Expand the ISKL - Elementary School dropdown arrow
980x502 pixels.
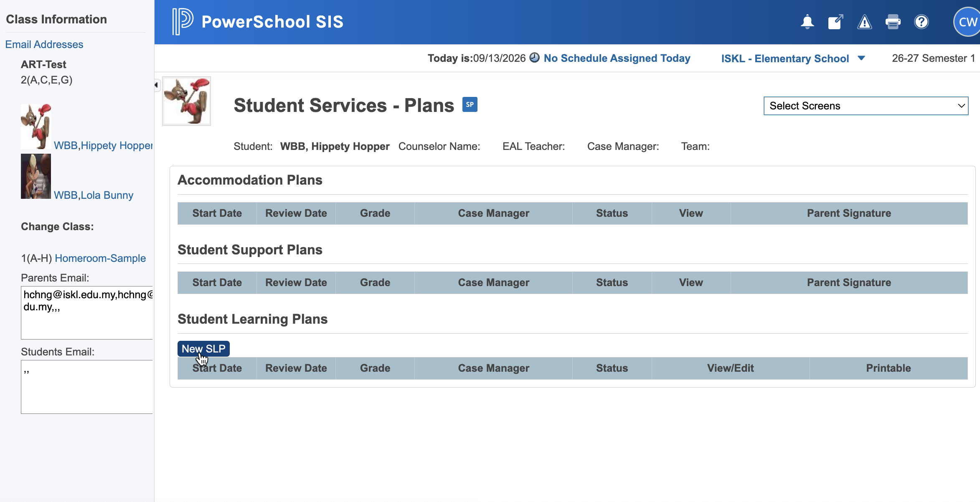pyautogui.click(x=861, y=58)
